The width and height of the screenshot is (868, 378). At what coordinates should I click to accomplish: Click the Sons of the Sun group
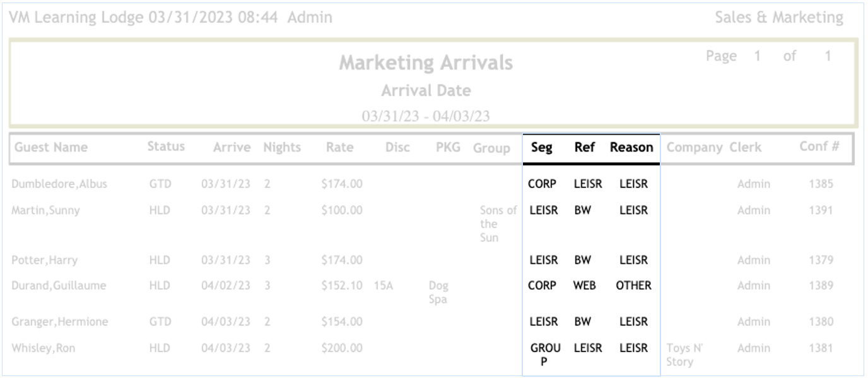pyautogui.click(x=498, y=224)
